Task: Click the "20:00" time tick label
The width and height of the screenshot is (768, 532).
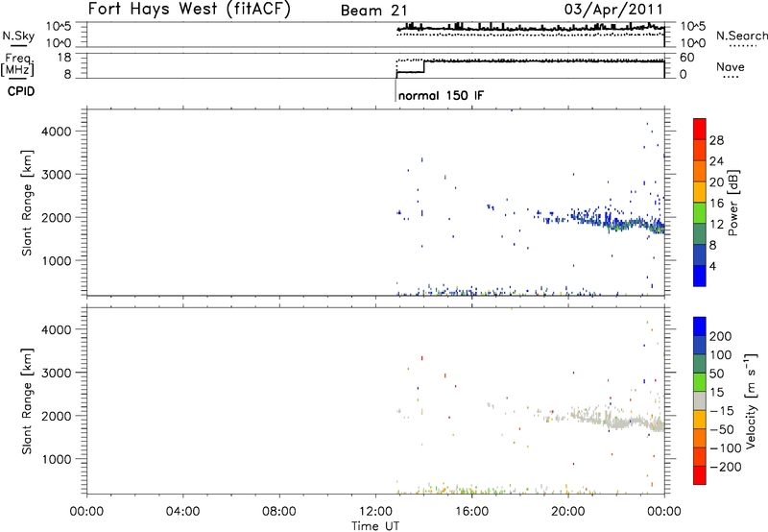Action: coord(568,512)
